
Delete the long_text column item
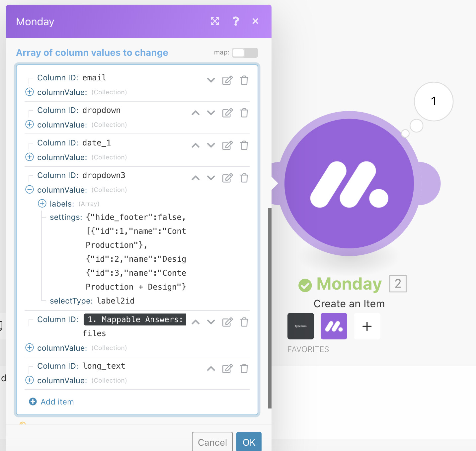click(244, 368)
